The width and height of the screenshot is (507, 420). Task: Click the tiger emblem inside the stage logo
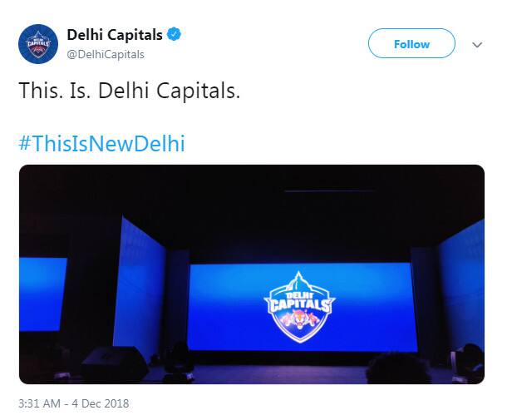300,320
